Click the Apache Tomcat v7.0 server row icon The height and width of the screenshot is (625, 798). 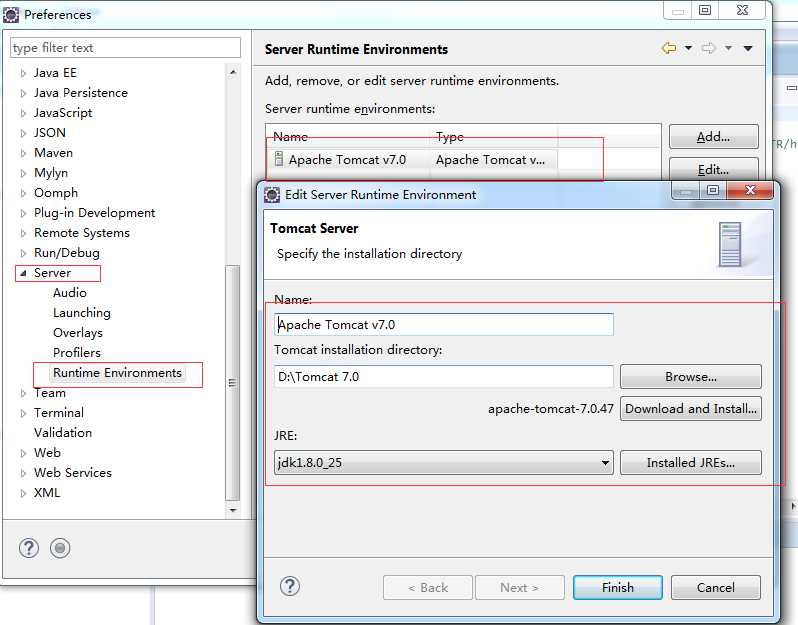click(x=279, y=159)
